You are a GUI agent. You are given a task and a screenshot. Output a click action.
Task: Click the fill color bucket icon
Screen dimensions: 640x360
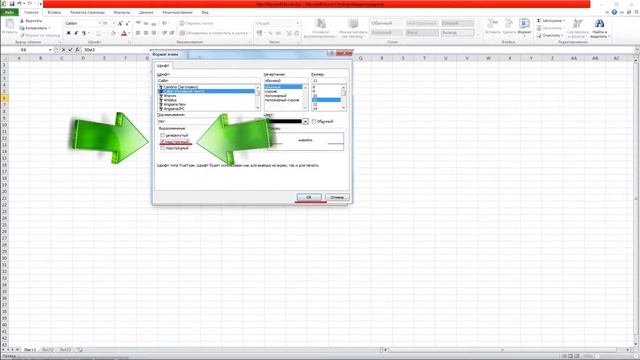point(113,33)
